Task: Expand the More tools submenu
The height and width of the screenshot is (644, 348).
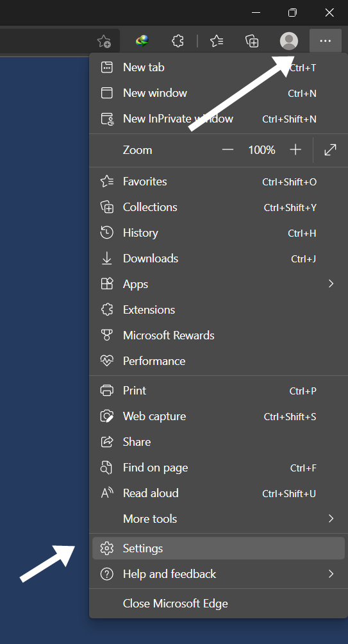Action: [219, 519]
